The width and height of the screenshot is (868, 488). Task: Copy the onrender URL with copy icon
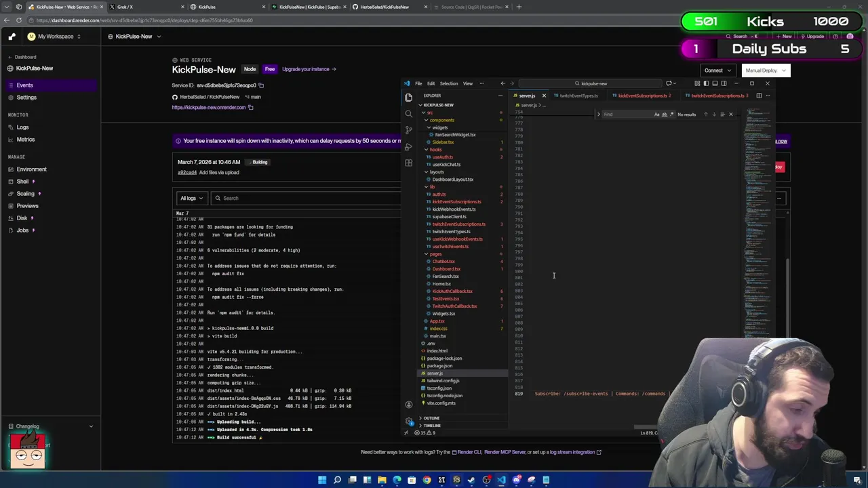pyautogui.click(x=250, y=107)
